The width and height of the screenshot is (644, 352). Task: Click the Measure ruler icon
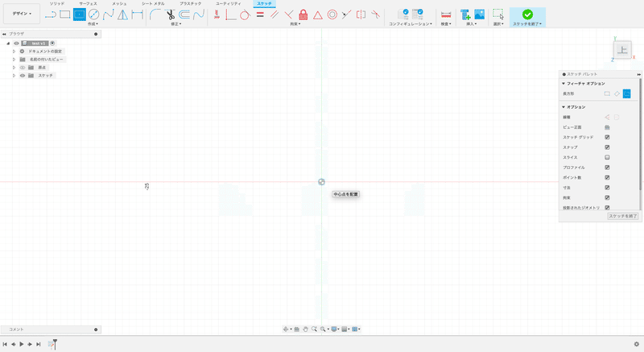[x=446, y=14]
